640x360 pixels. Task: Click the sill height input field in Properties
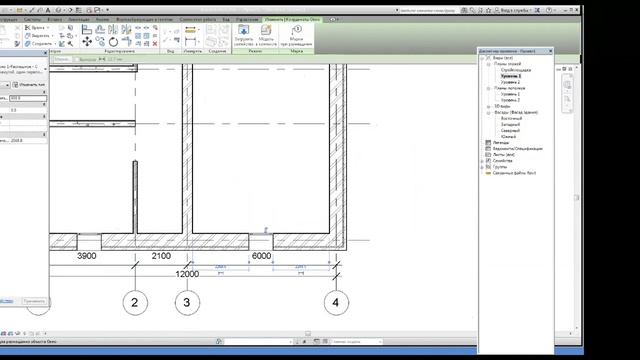click(28, 98)
